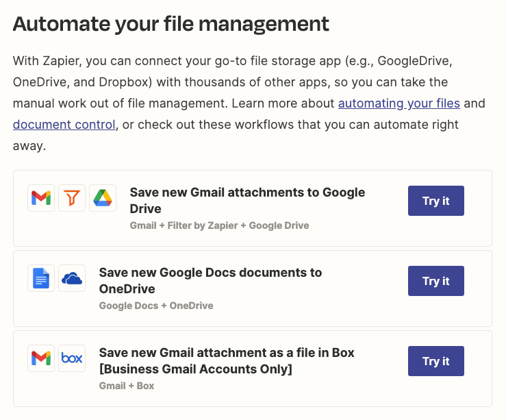Click the 'Automate your file management' heading

click(x=170, y=24)
